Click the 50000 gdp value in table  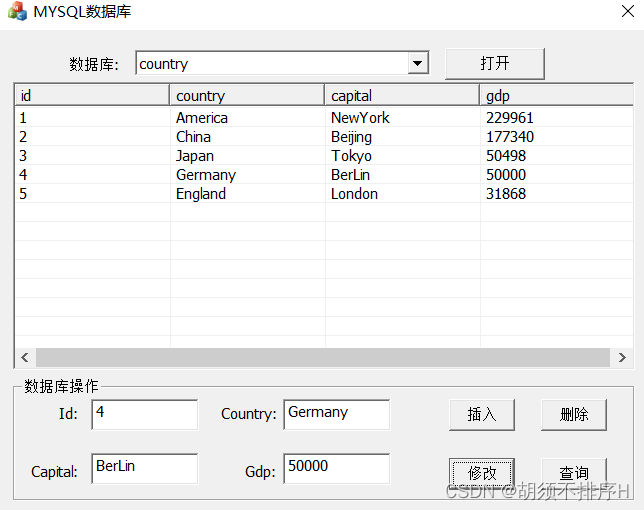click(506, 175)
